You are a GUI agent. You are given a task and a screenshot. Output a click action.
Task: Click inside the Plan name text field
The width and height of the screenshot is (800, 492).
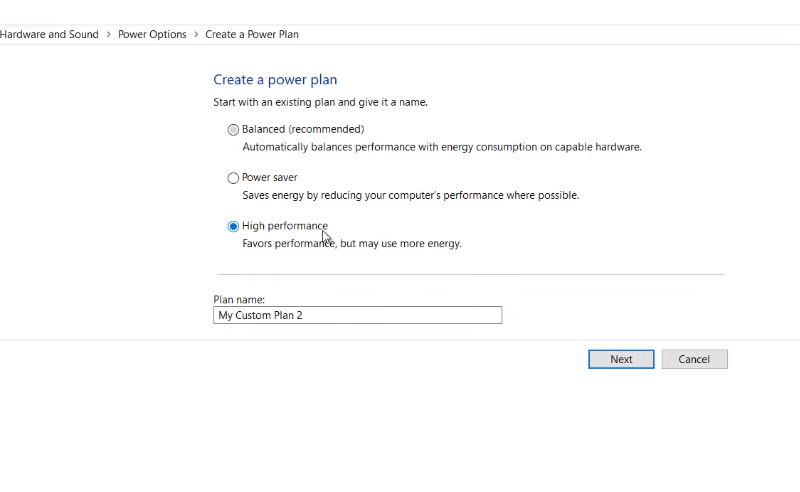tap(357, 315)
